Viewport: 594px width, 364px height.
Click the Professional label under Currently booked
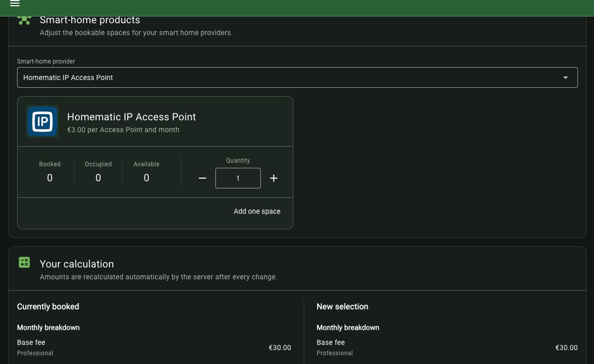click(x=35, y=353)
